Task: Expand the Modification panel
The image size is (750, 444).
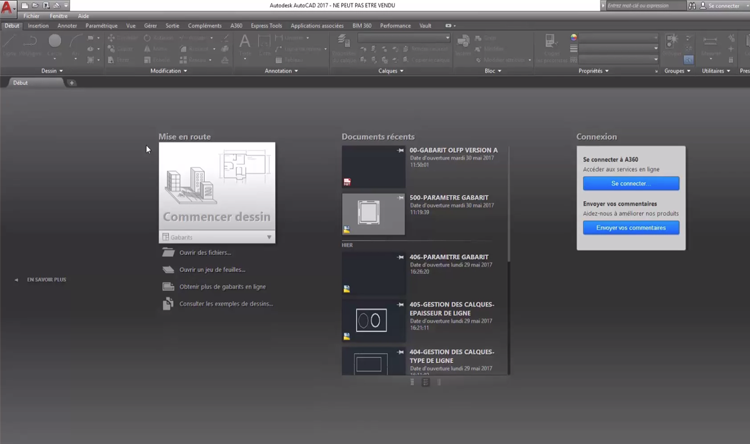Action: click(169, 71)
